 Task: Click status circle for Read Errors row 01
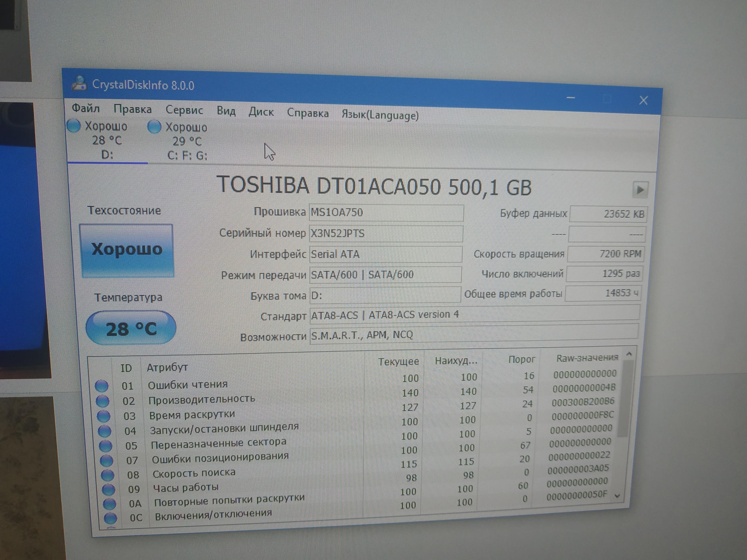pyautogui.click(x=101, y=386)
